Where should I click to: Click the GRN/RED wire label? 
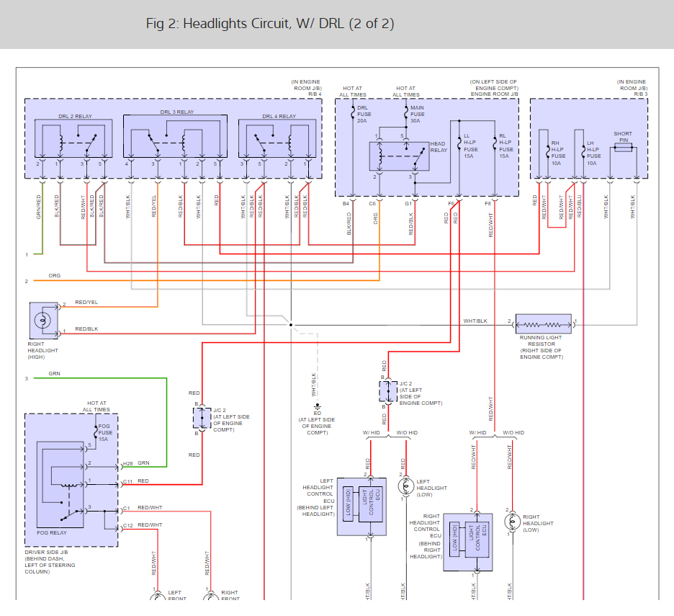pyautogui.click(x=39, y=207)
